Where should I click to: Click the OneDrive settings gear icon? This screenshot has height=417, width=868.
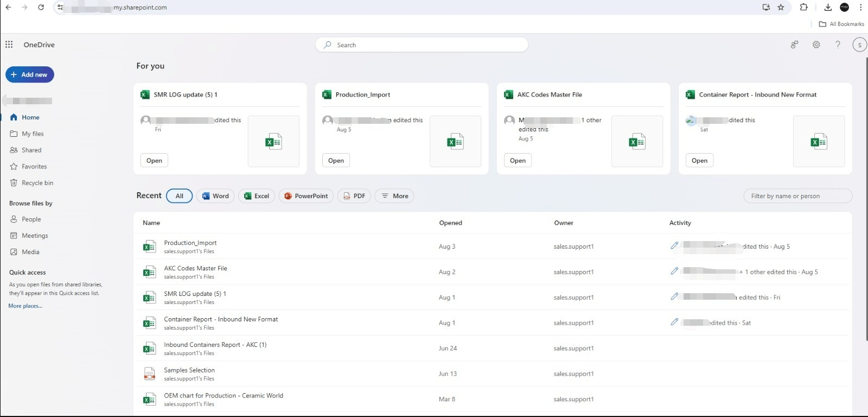point(816,45)
